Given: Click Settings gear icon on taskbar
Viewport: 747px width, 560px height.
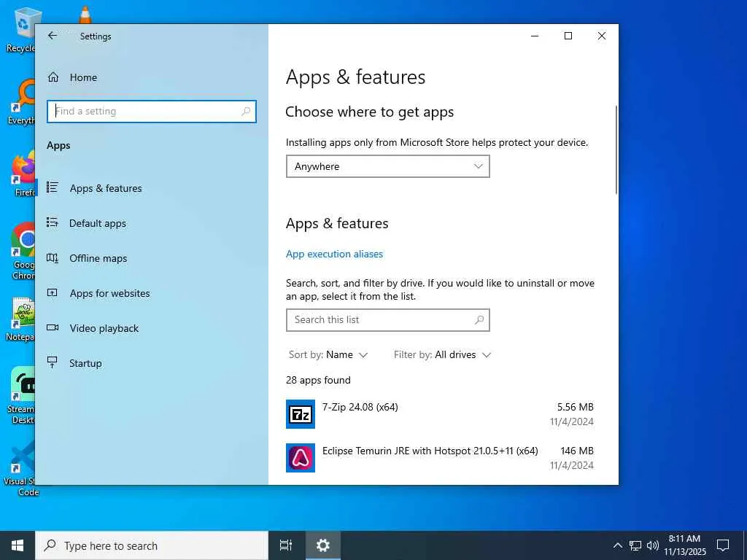Looking at the screenshot, I should pos(323,545).
